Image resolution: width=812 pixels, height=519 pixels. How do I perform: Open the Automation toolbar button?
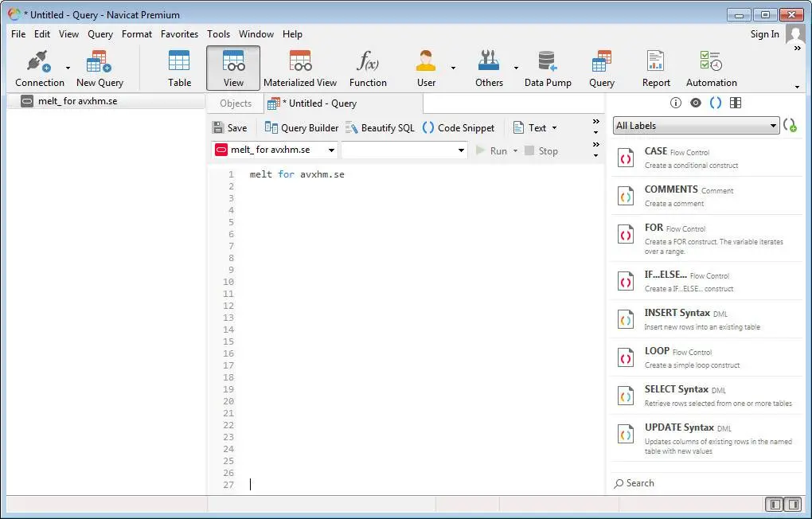point(711,68)
